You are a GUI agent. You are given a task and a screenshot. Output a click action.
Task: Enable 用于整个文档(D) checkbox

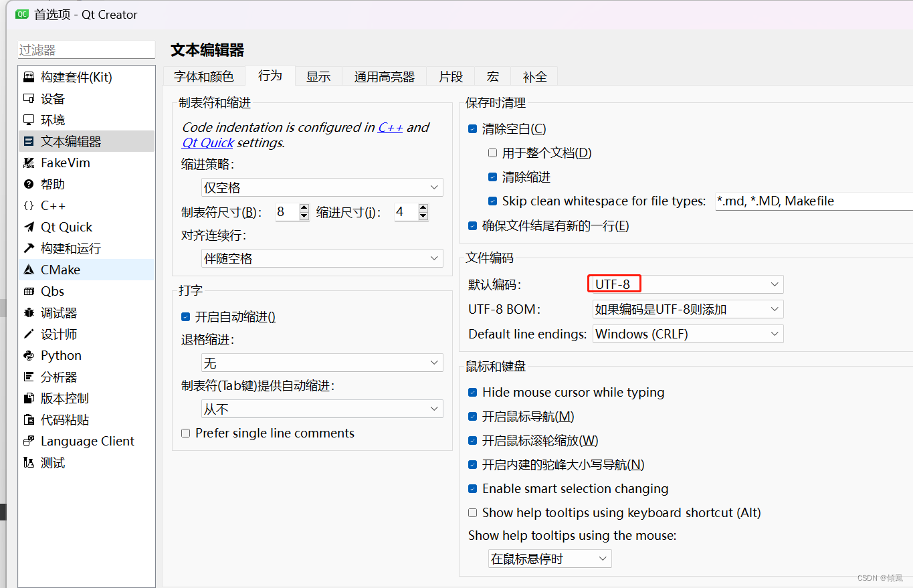pyautogui.click(x=493, y=153)
